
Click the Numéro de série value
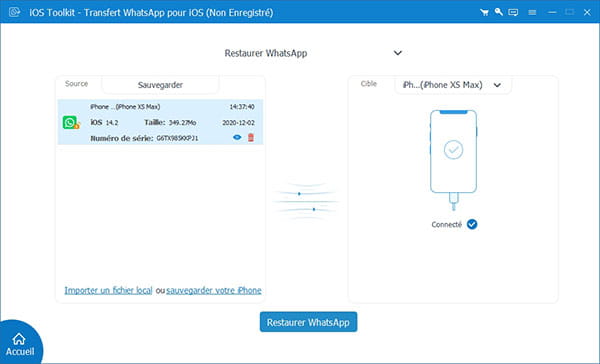[177, 138]
